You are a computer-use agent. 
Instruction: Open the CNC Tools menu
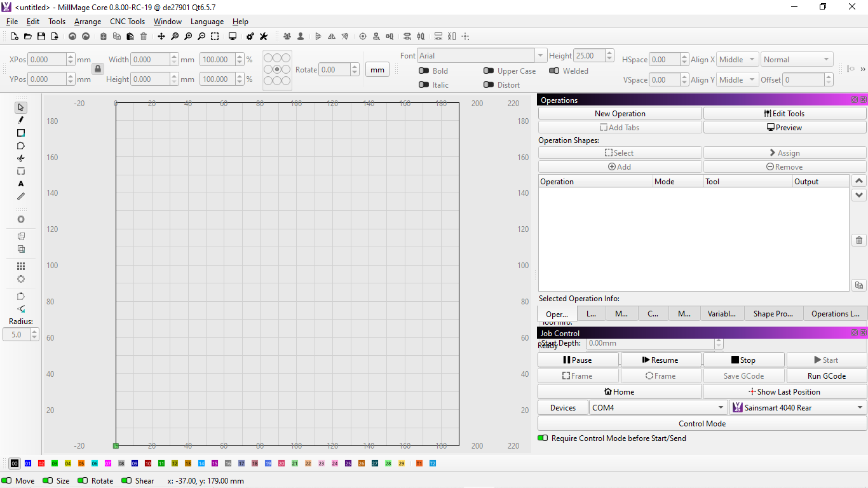127,22
